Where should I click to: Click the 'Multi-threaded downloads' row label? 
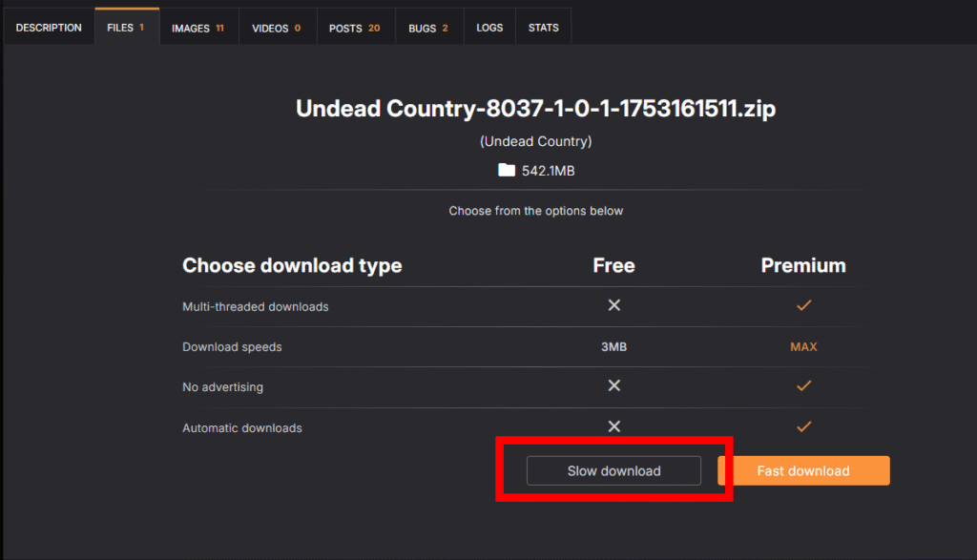[x=256, y=306]
